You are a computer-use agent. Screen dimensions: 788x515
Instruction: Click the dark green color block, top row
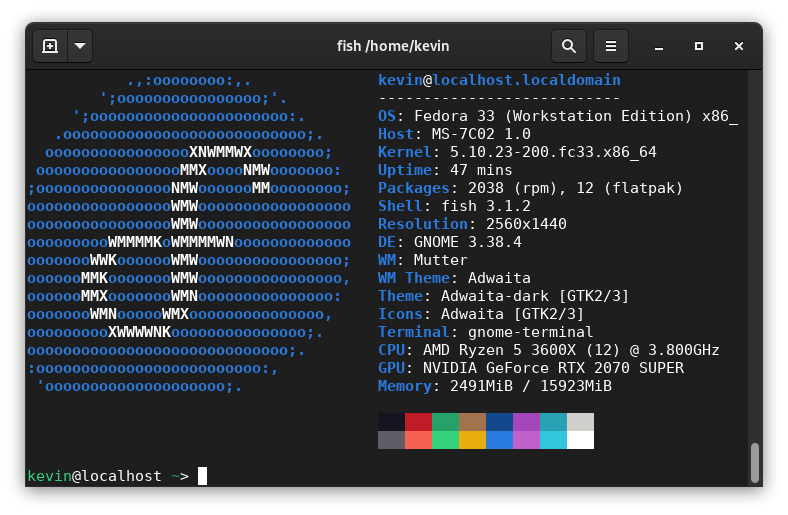(x=445, y=422)
